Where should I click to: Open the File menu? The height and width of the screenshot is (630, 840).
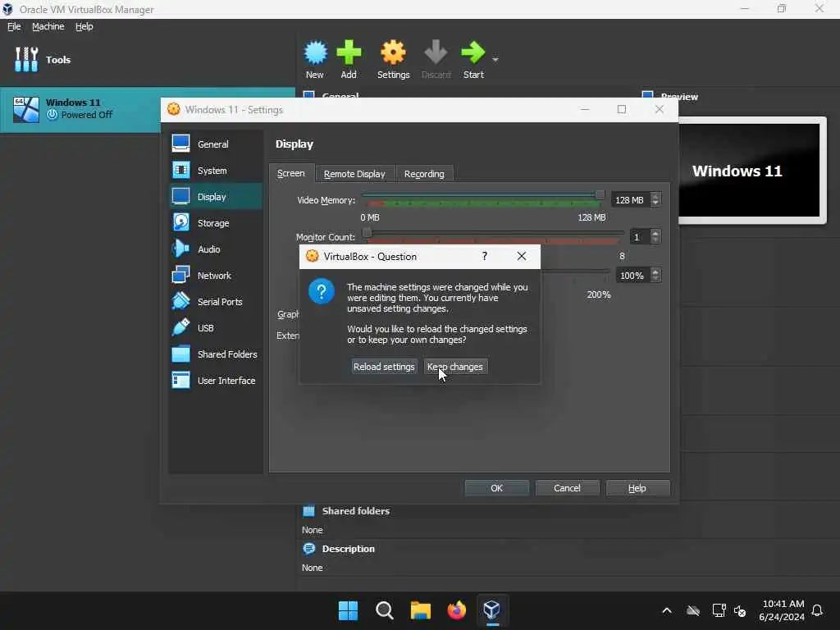tap(14, 26)
